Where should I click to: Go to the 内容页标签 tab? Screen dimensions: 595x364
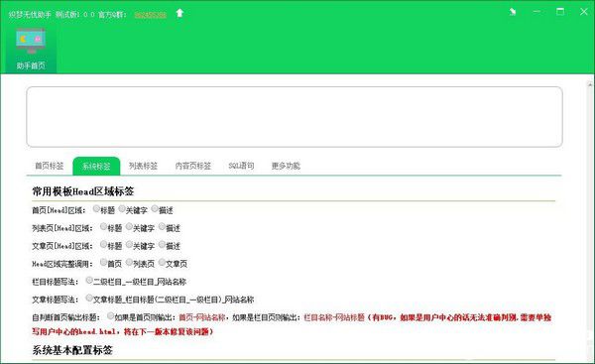pyautogui.click(x=193, y=166)
